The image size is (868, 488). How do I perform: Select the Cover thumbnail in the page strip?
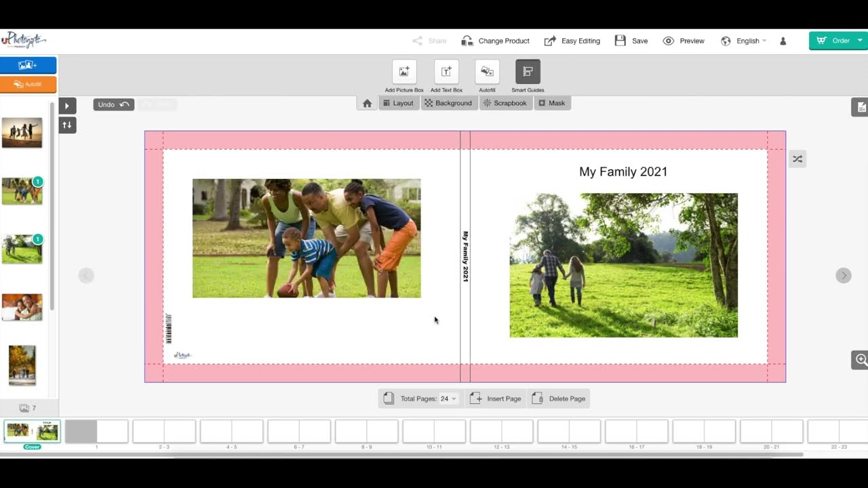[x=31, y=430]
